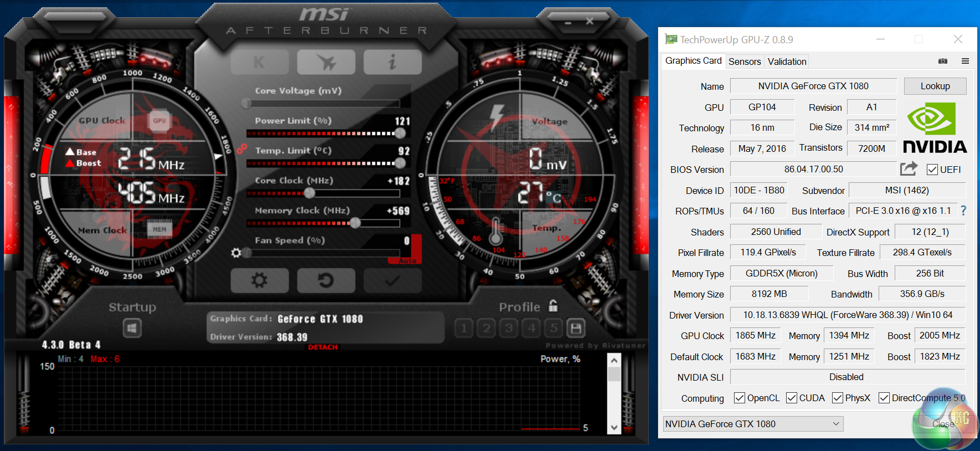The width and height of the screenshot is (980, 451).
Task: Open Afterburner settings with gear button
Action: (259, 280)
